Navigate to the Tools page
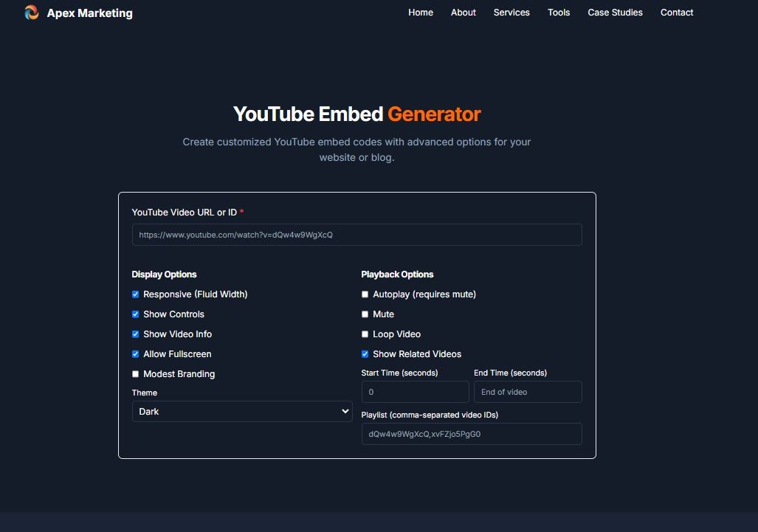Image resolution: width=758 pixels, height=532 pixels. (x=559, y=13)
